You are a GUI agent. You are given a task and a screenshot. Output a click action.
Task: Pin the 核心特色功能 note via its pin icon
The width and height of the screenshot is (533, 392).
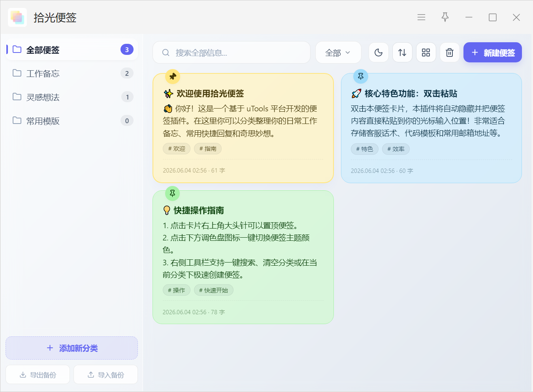tap(361, 77)
